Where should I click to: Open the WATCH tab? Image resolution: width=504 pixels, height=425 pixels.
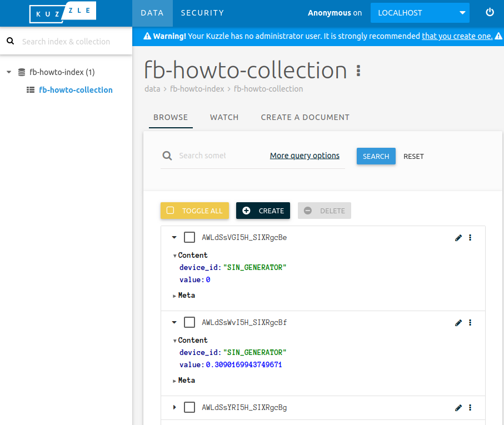224,117
